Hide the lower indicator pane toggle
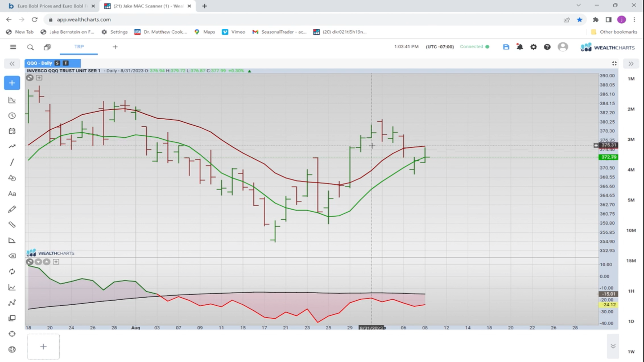This screenshot has width=644, height=362. [x=30, y=262]
